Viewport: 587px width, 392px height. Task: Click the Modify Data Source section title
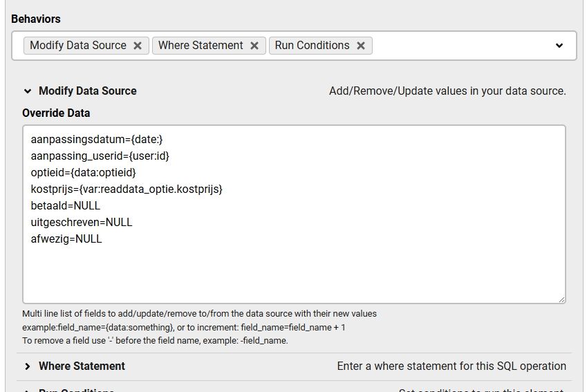pos(88,91)
